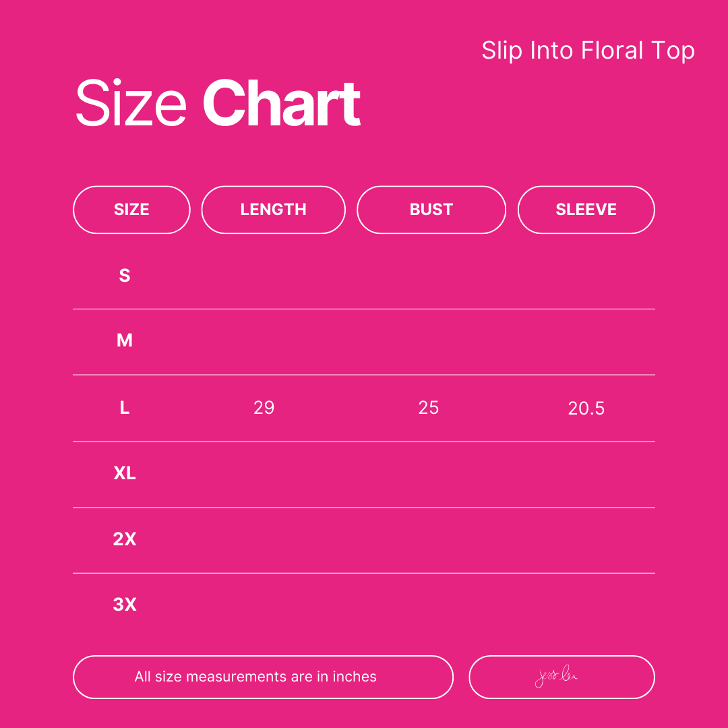
Task: Click the bold 'Chart' heading word
Action: pos(282,104)
